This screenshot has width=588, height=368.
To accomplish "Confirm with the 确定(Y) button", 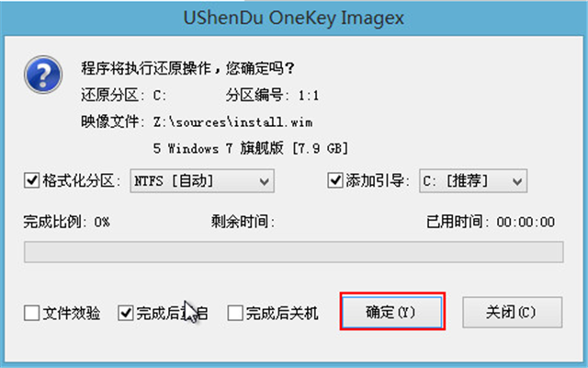I will (x=392, y=312).
